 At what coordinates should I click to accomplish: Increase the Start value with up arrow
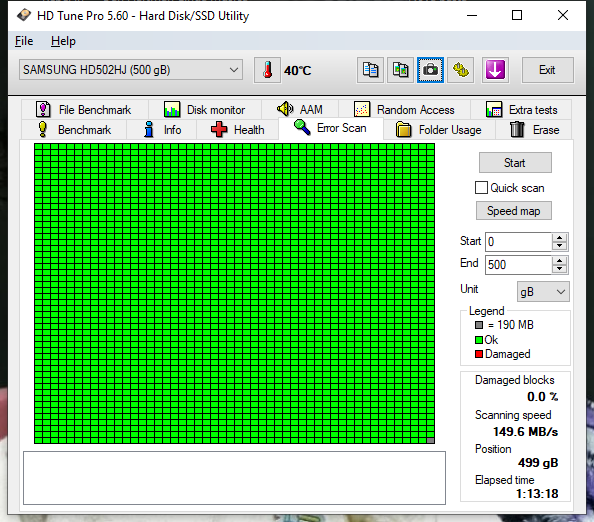click(x=560, y=238)
